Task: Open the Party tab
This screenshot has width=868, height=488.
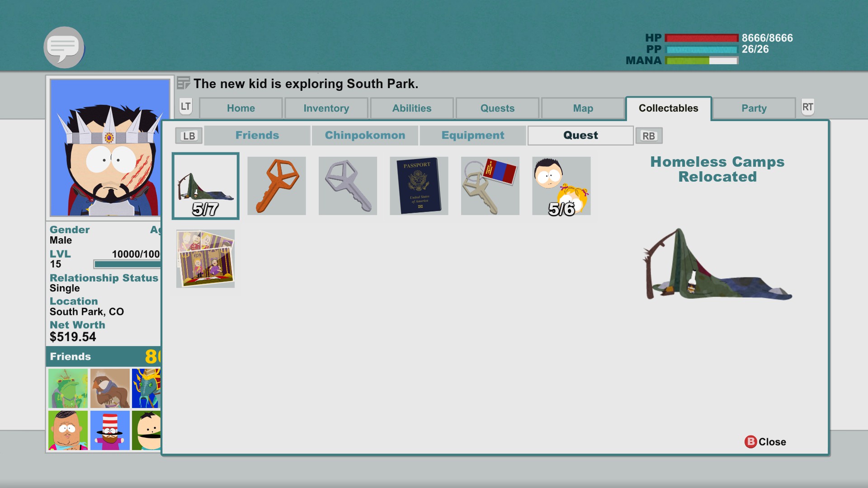Action: [754, 108]
